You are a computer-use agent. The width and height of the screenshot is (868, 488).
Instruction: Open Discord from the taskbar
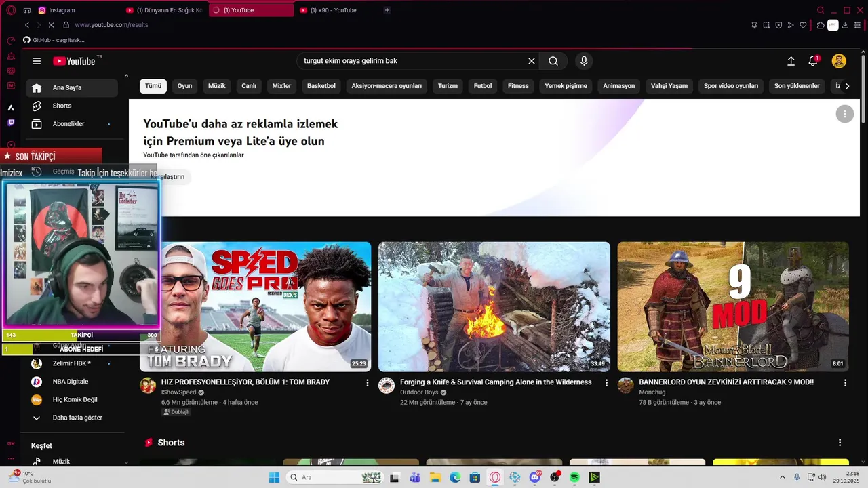coord(535,478)
